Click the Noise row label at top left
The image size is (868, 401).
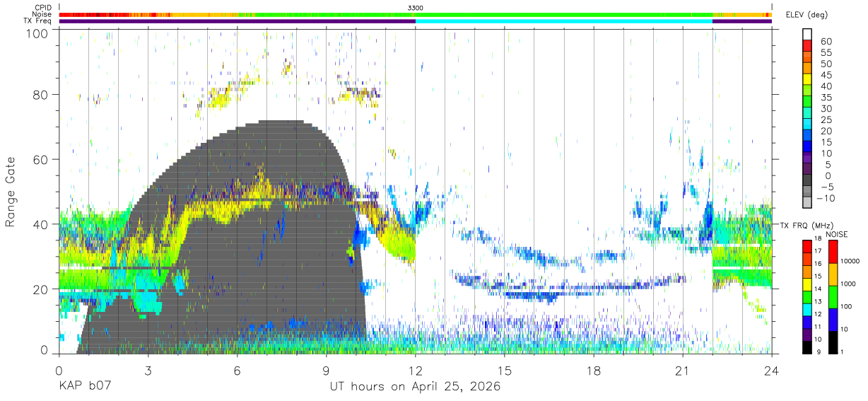(x=42, y=14)
